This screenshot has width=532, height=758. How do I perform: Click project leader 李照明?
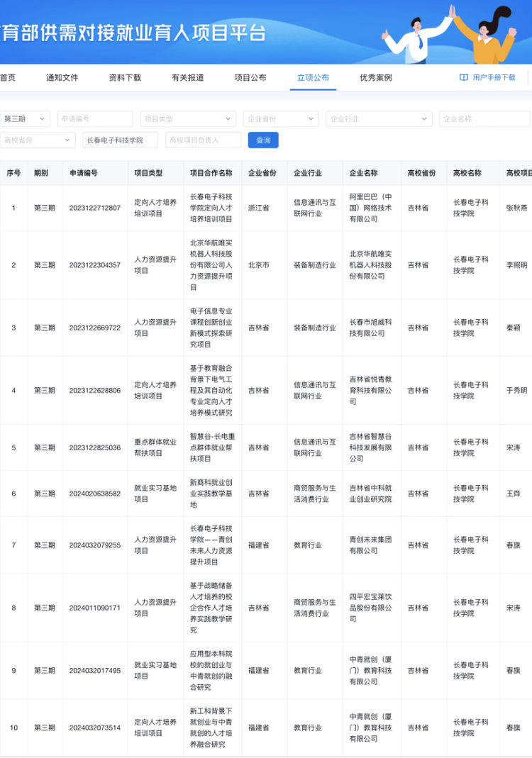pyautogui.click(x=516, y=265)
